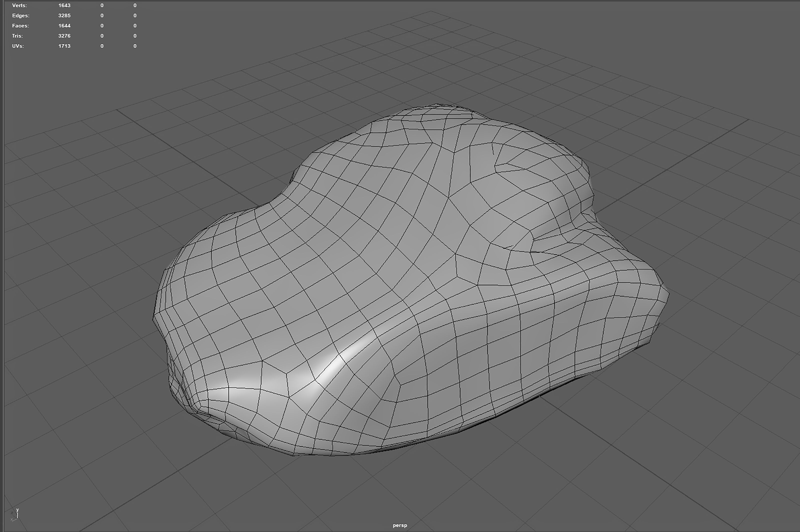Click the XYZ axis orientation indicator
Viewport: 800px width, 532px height.
pos(14,515)
